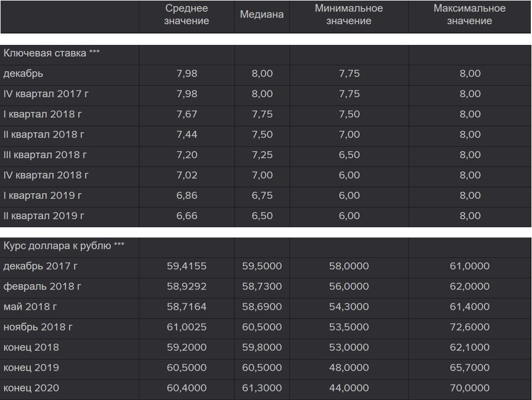Image resolution: width=532 pixels, height=400 pixels.
Task: Select the 'I квартал 2018 г' row label
Action: coord(43,114)
